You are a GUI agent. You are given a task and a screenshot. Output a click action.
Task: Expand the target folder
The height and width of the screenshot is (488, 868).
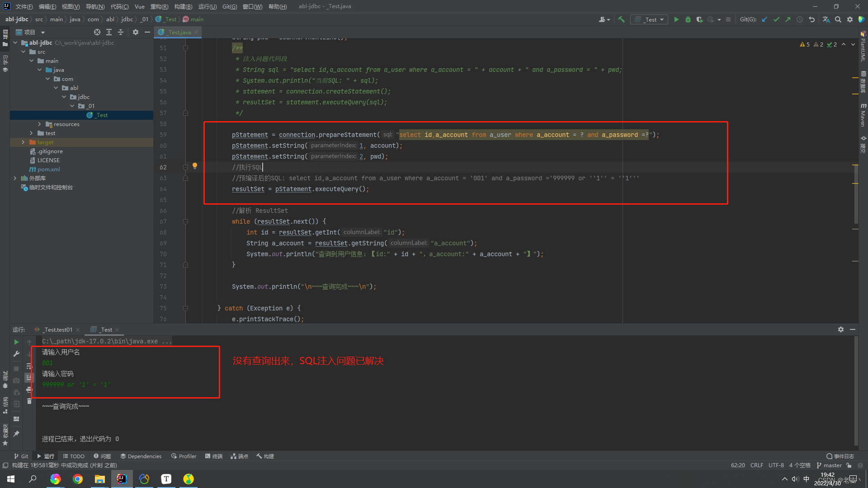coord(23,142)
